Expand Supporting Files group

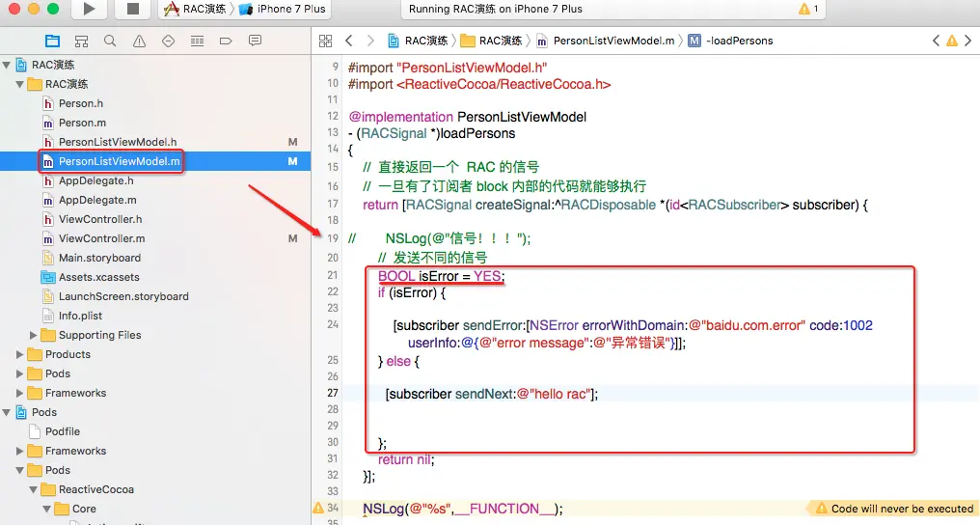[x=33, y=336]
